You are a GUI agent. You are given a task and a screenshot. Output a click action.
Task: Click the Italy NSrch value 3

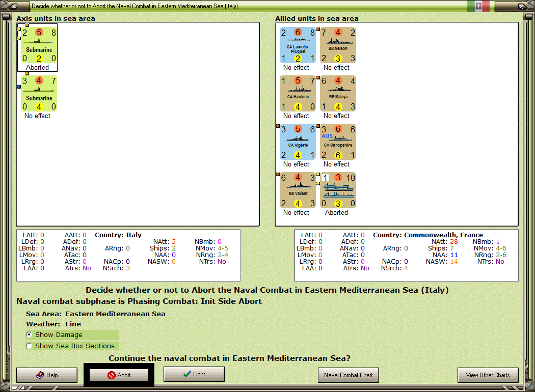click(x=128, y=268)
